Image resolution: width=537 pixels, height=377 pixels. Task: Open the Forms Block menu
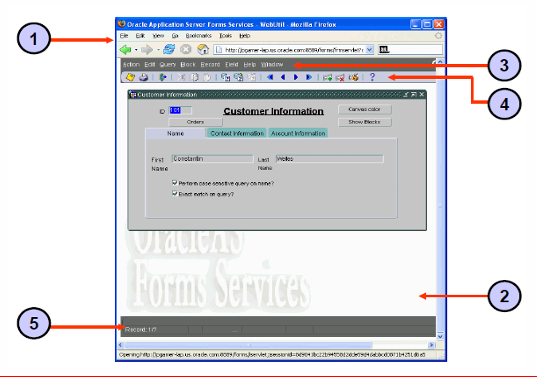tap(188, 64)
